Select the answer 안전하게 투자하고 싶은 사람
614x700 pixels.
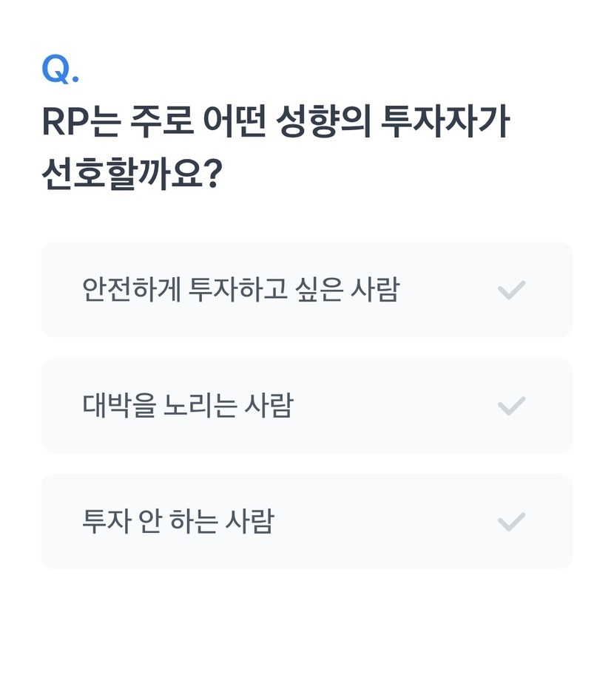pos(240,290)
